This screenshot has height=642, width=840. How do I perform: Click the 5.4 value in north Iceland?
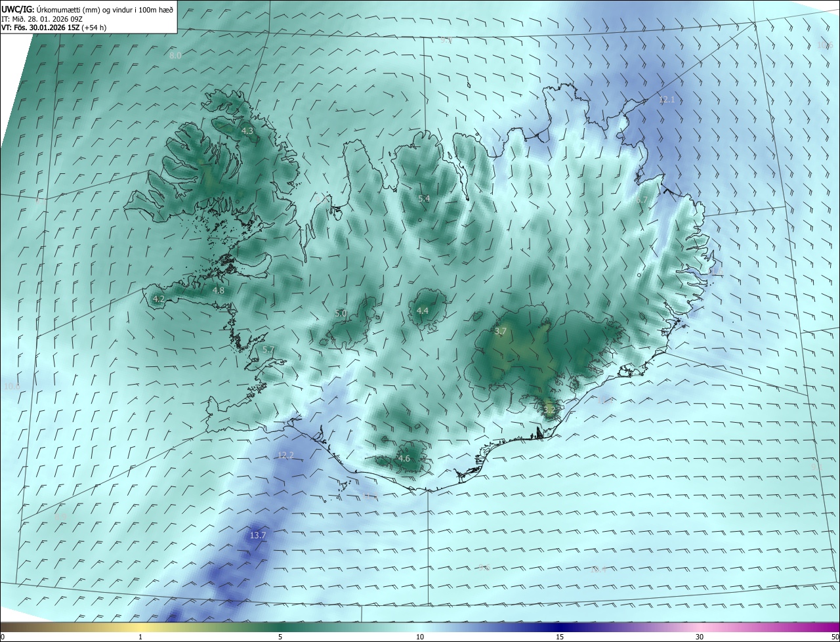pyautogui.click(x=424, y=198)
